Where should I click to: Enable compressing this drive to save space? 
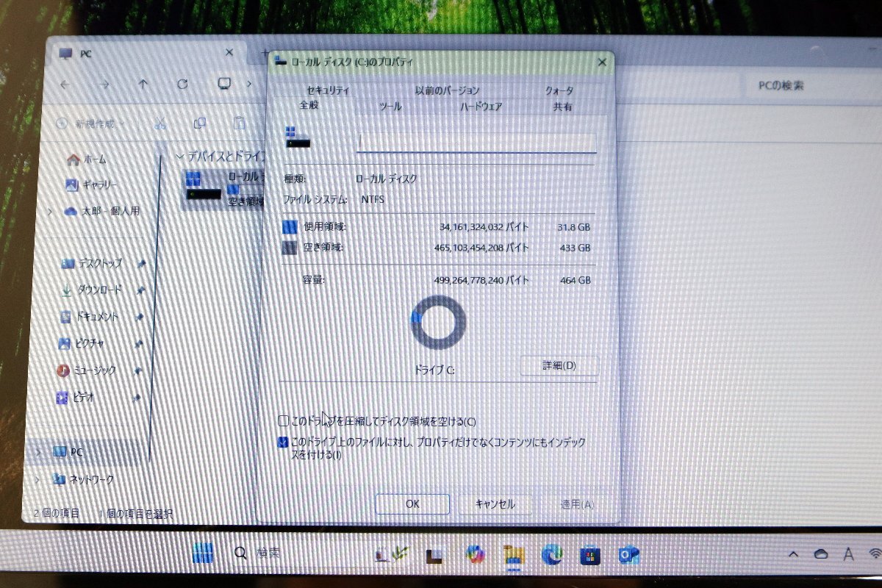coord(283,421)
